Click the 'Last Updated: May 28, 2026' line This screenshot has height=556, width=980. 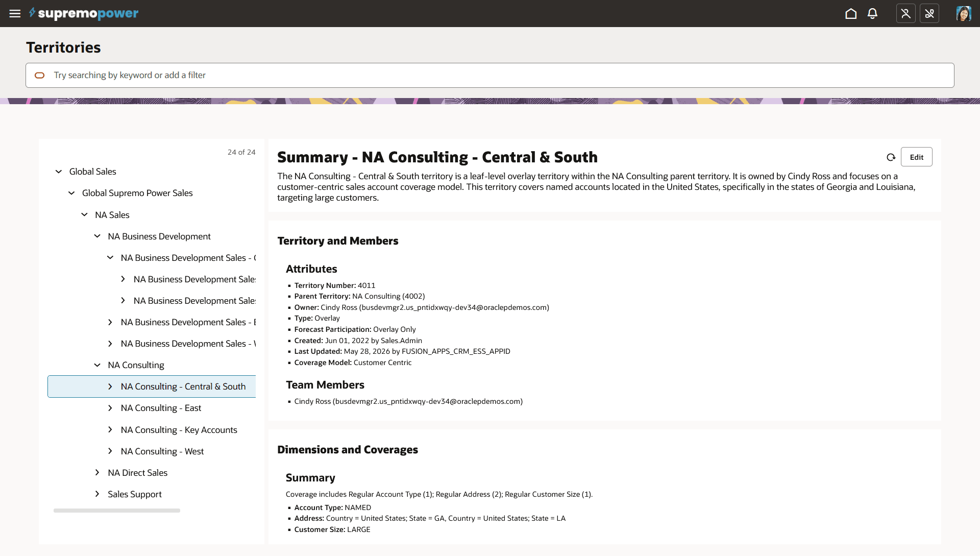click(402, 351)
